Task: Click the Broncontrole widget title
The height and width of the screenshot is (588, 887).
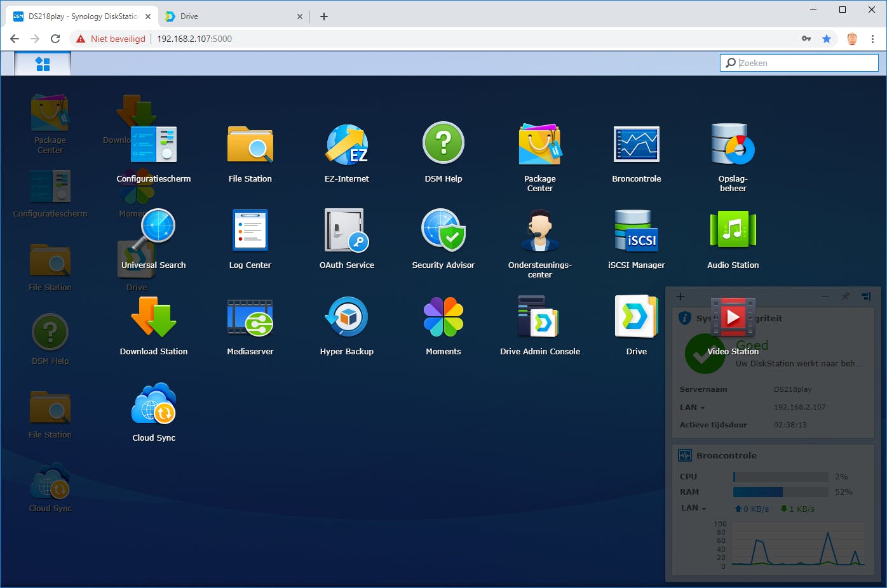Action: point(726,455)
